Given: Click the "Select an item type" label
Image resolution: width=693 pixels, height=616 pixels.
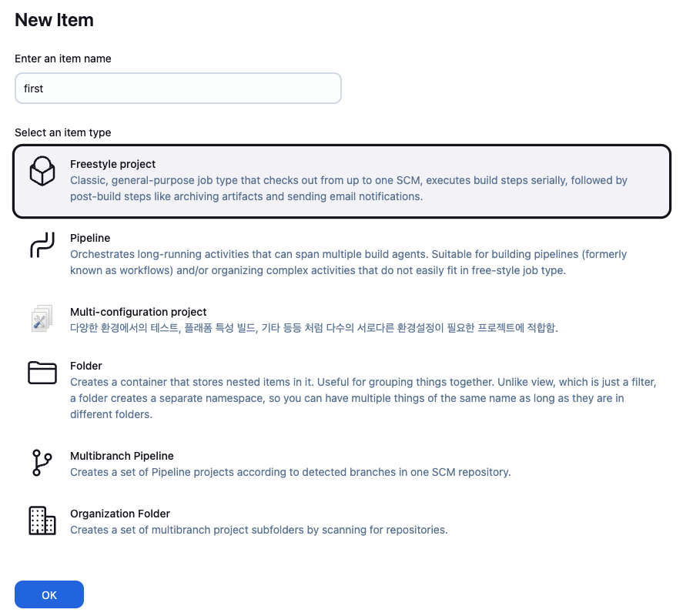Looking at the screenshot, I should point(63,132).
